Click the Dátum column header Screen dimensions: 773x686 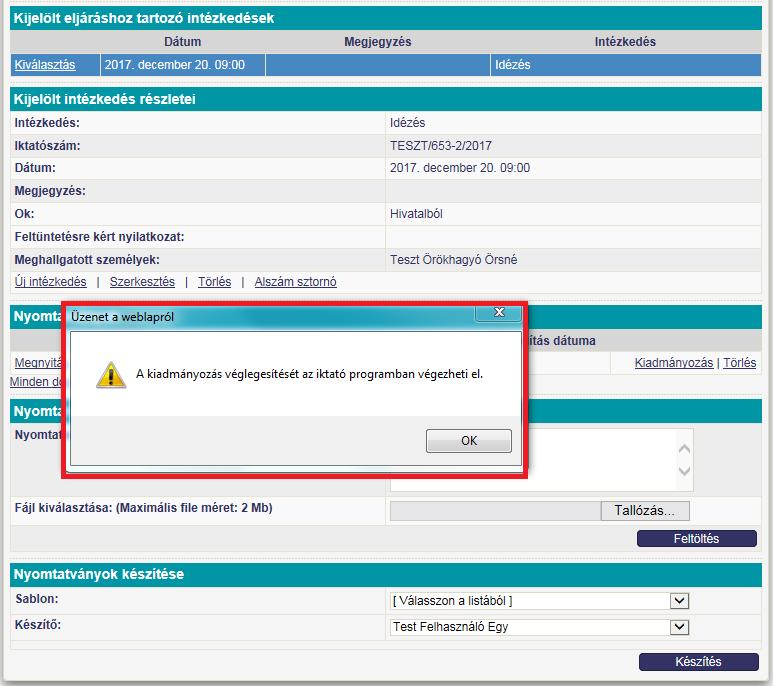182,41
